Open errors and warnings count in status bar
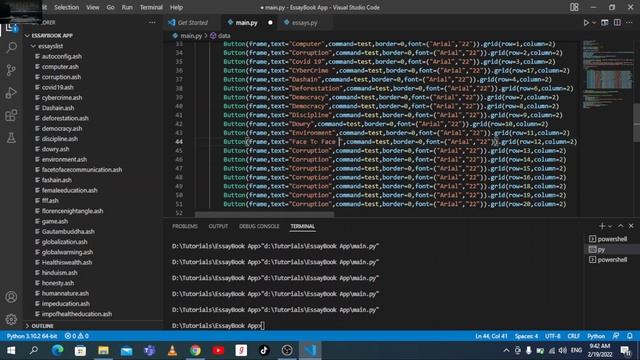640x360 pixels. pyautogui.click(x=77, y=336)
